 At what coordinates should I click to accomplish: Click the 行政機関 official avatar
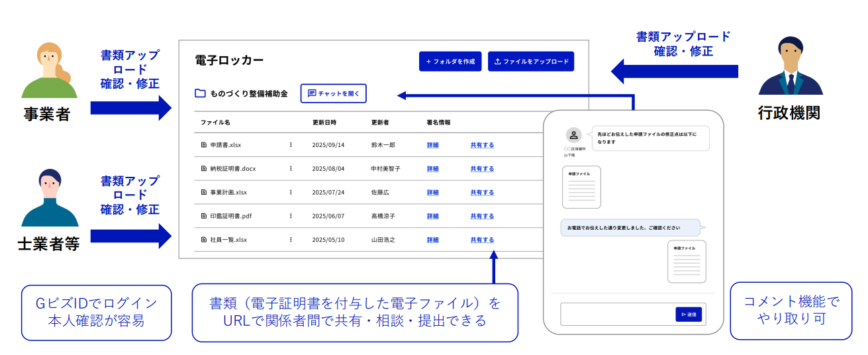click(791, 66)
